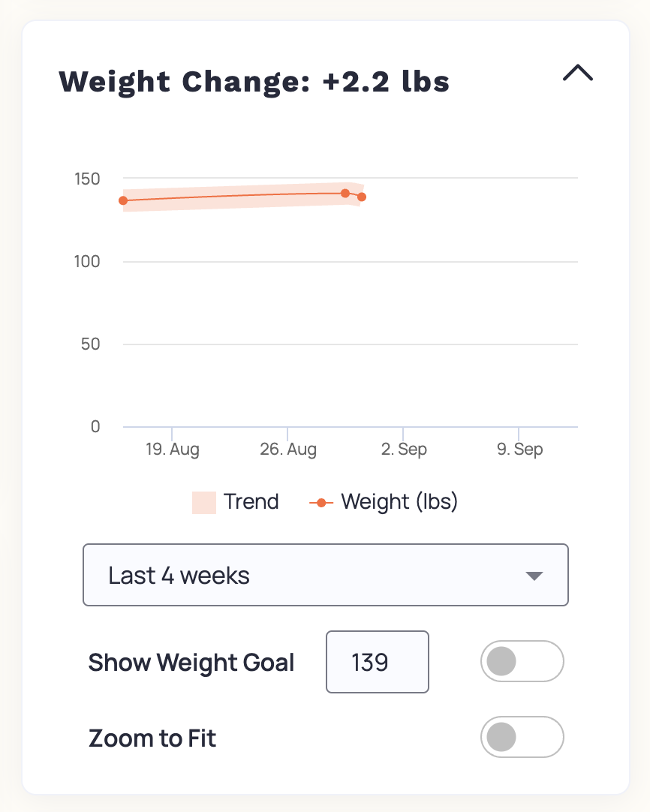Click the orange dot in the legend
This screenshot has width=650, height=812.
coord(322,501)
